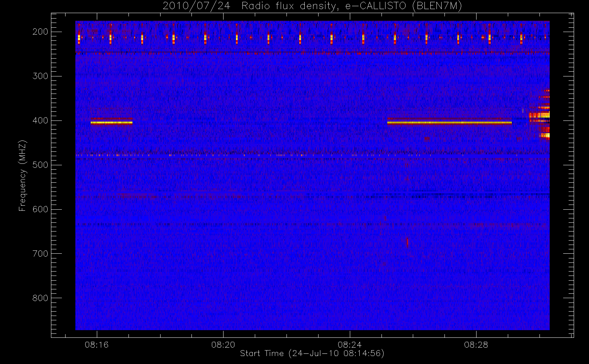Click the 08:24 time tick label
589x364 pixels.
point(349,345)
